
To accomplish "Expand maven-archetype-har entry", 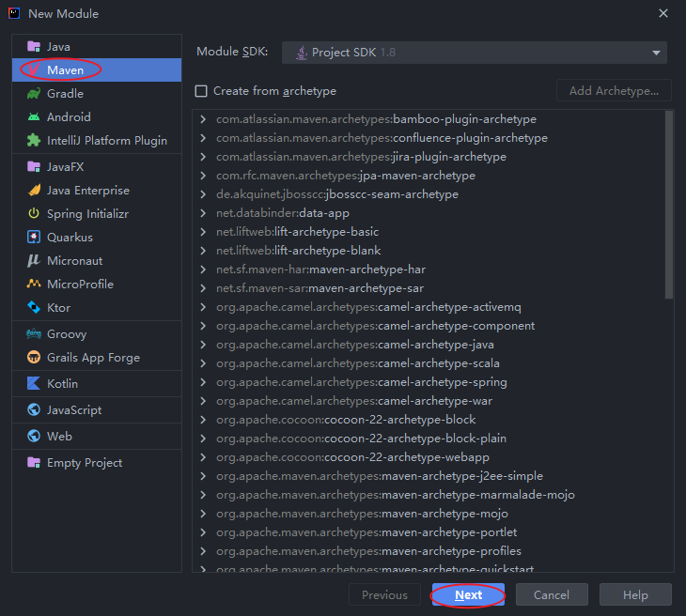I will tap(203, 269).
